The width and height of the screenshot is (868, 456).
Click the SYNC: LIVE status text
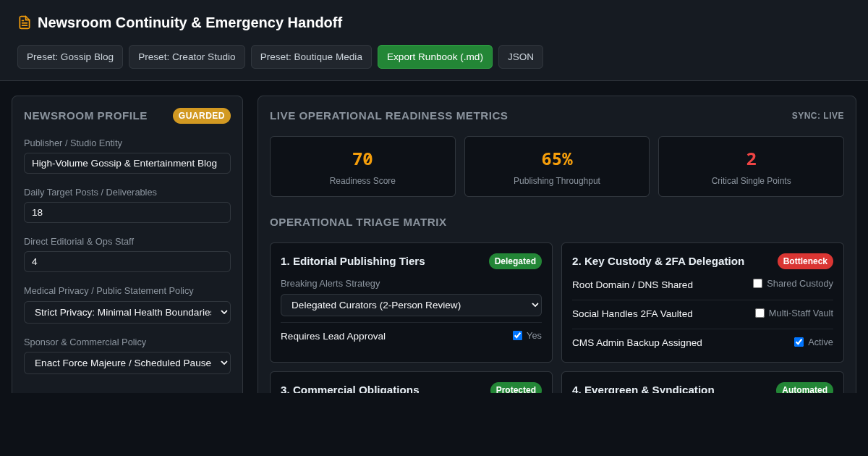[817, 116]
